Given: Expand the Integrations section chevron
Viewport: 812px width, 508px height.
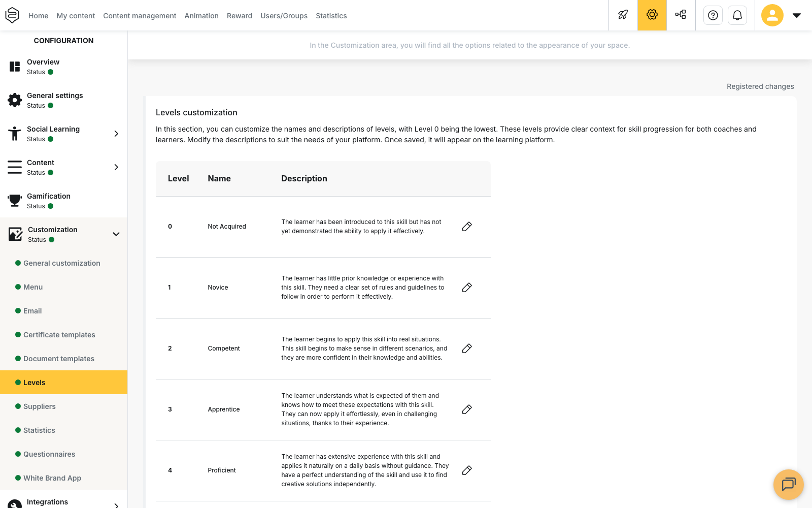Looking at the screenshot, I should coord(116,505).
